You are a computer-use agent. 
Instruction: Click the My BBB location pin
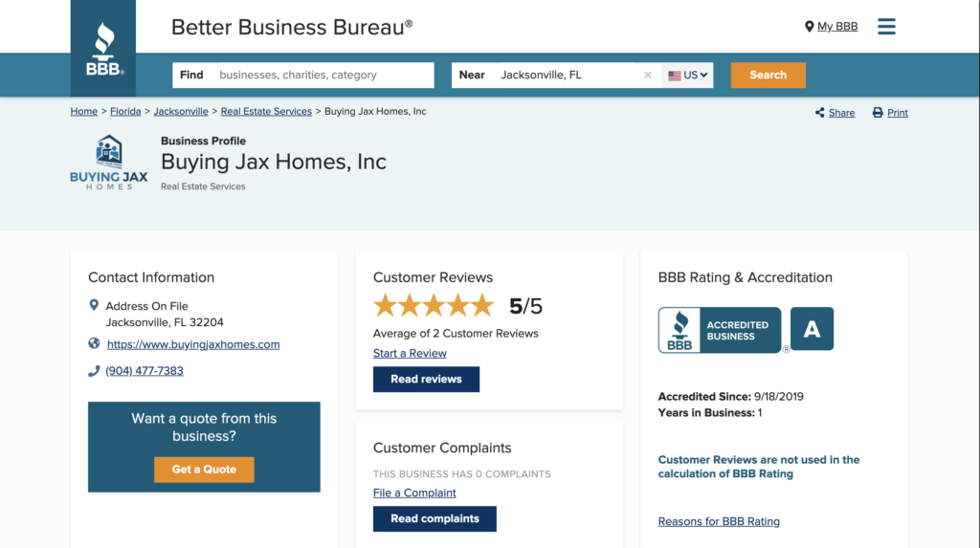809,27
